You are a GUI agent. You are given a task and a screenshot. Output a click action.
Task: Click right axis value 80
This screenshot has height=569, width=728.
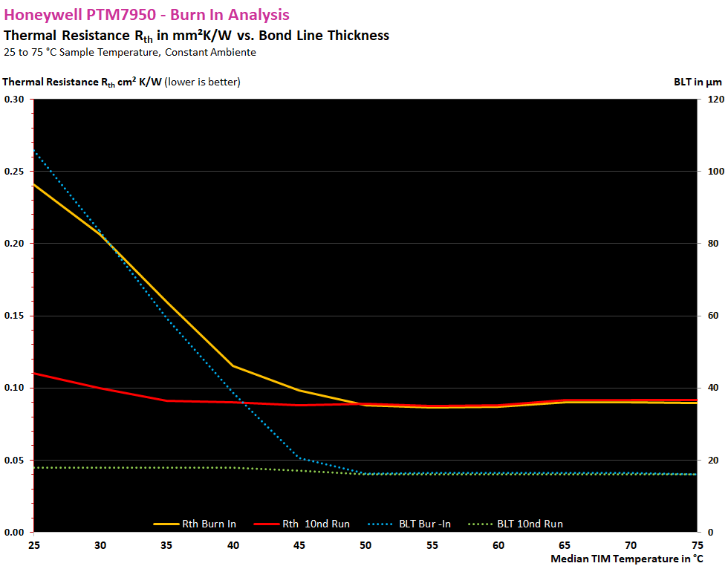coord(713,244)
